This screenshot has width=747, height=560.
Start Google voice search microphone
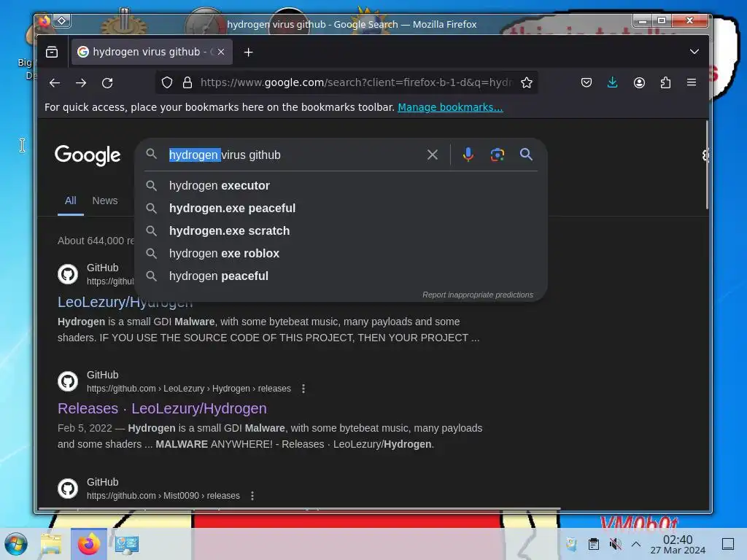pos(468,155)
